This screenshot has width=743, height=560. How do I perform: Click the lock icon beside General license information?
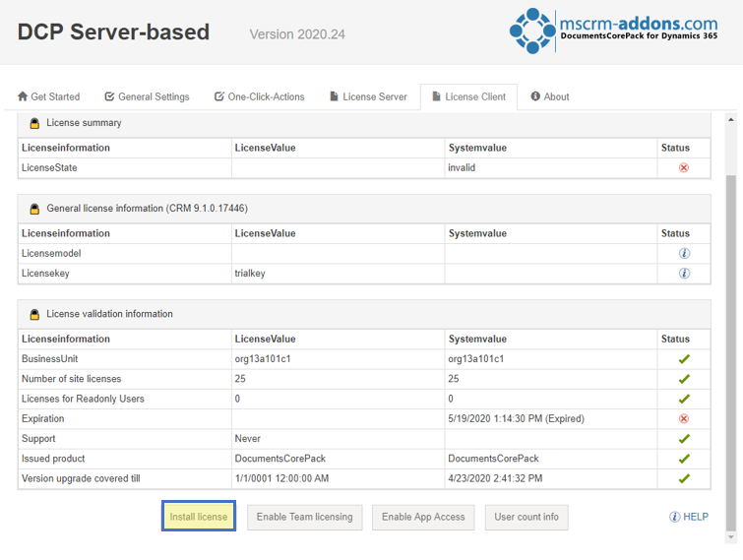coord(34,209)
